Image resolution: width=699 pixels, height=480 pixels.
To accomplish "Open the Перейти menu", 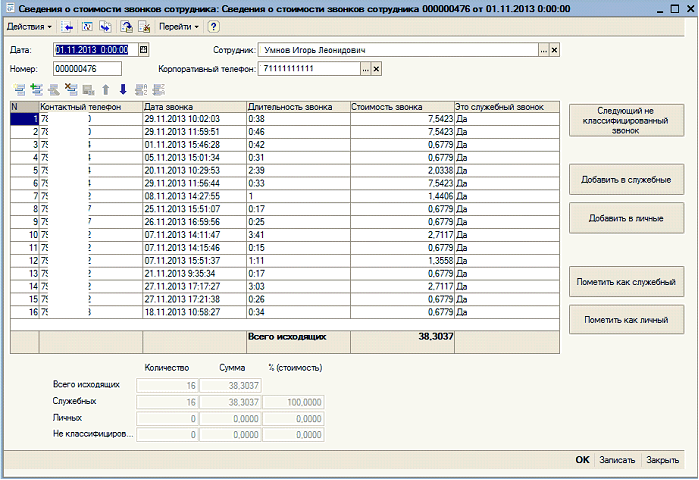I will pos(178,27).
